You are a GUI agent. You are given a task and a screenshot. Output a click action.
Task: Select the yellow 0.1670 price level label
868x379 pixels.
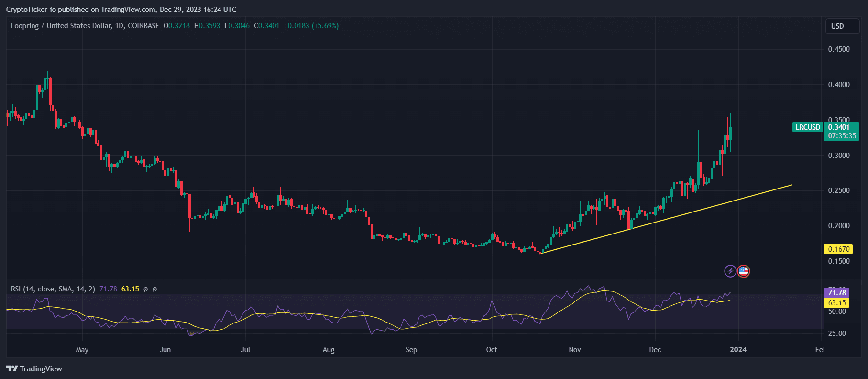pyautogui.click(x=838, y=249)
